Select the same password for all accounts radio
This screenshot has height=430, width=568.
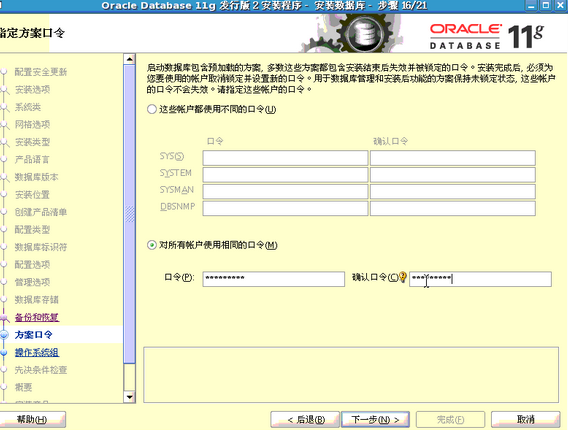[151, 245]
